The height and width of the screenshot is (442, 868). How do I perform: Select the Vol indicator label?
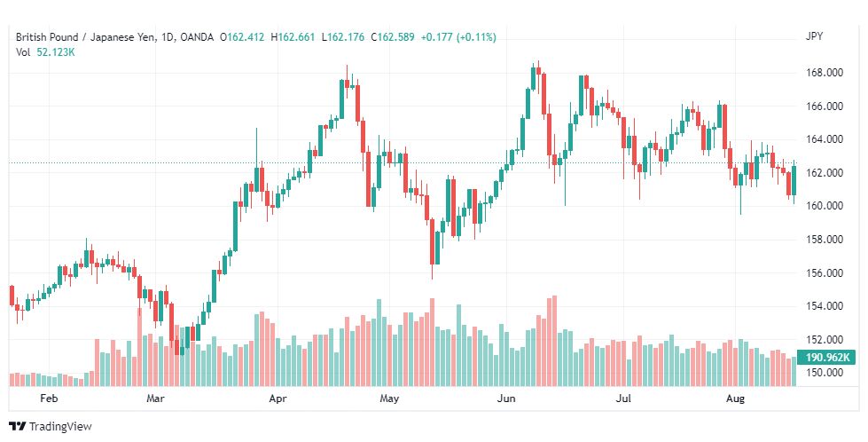click(x=23, y=52)
